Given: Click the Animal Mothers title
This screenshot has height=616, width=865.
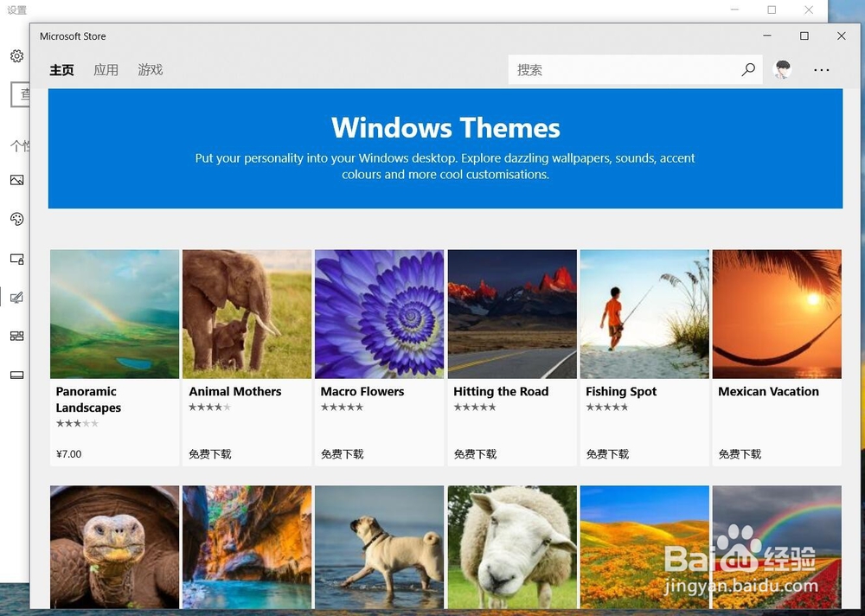Looking at the screenshot, I should click(235, 391).
